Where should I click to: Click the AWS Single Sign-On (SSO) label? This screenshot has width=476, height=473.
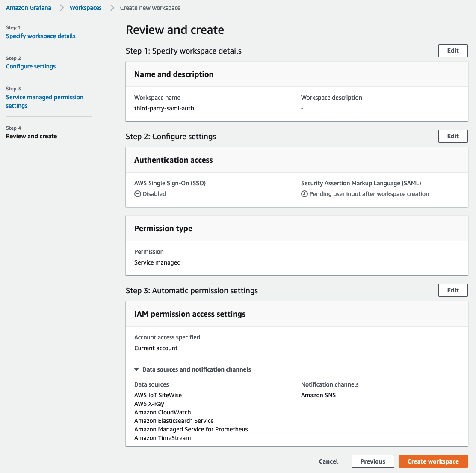click(x=170, y=184)
